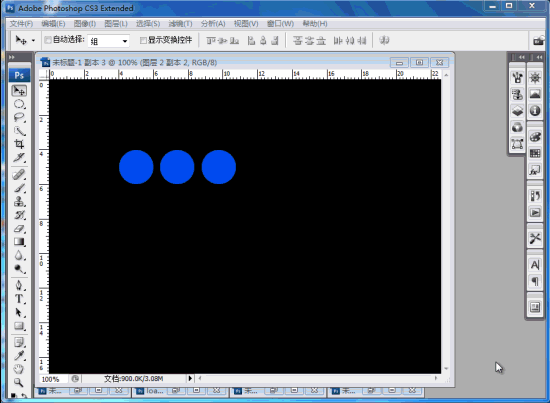Open the 文件(F) menu
The image size is (550, 403).
tap(21, 23)
